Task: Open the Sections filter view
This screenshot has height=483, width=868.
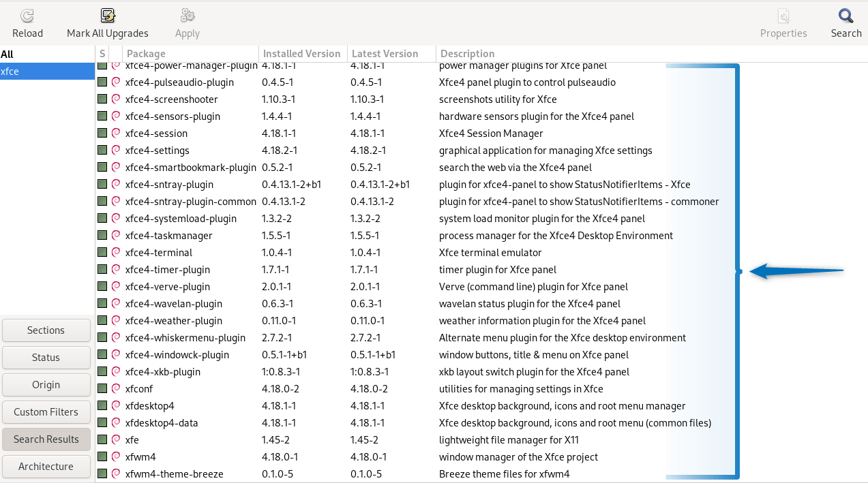Action: click(x=46, y=330)
